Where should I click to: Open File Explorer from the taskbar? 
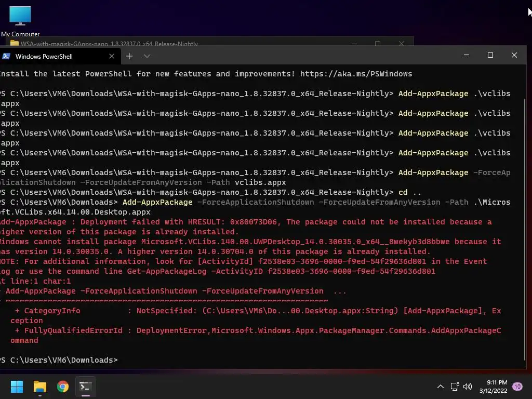tap(39, 387)
